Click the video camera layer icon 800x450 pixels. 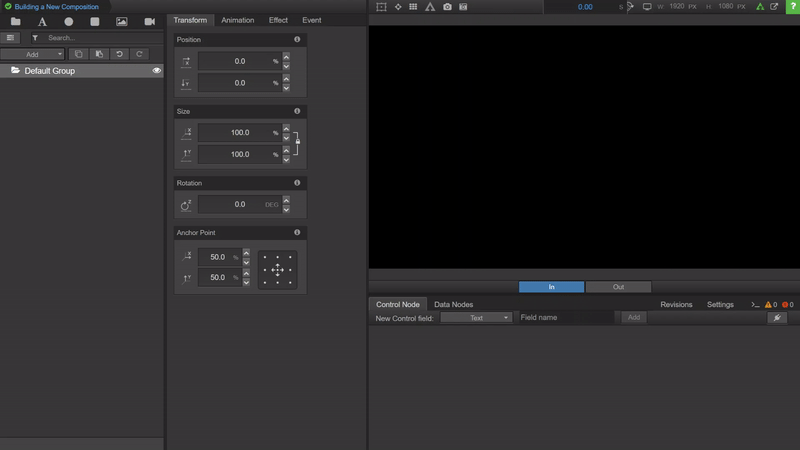click(149, 21)
